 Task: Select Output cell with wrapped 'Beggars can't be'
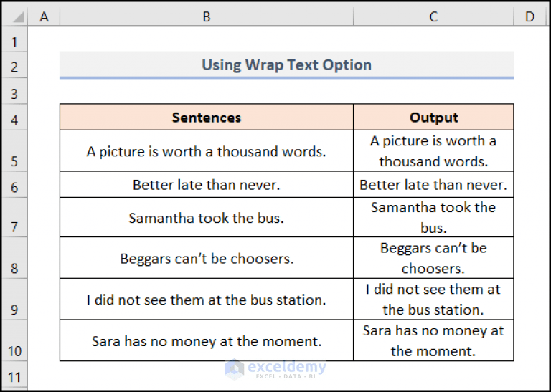pyautogui.click(x=433, y=258)
